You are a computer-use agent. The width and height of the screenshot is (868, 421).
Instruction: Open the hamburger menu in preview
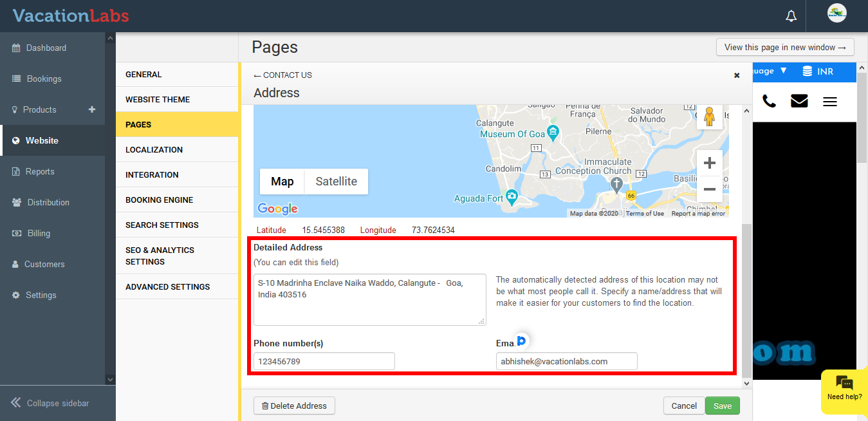click(830, 102)
